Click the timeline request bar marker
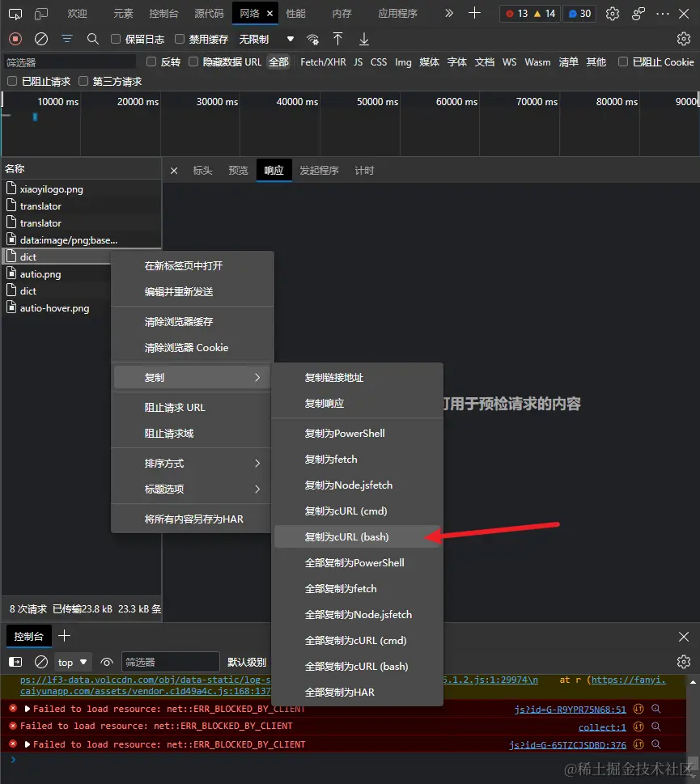This screenshot has width=700, height=784. tap(35, 117)
